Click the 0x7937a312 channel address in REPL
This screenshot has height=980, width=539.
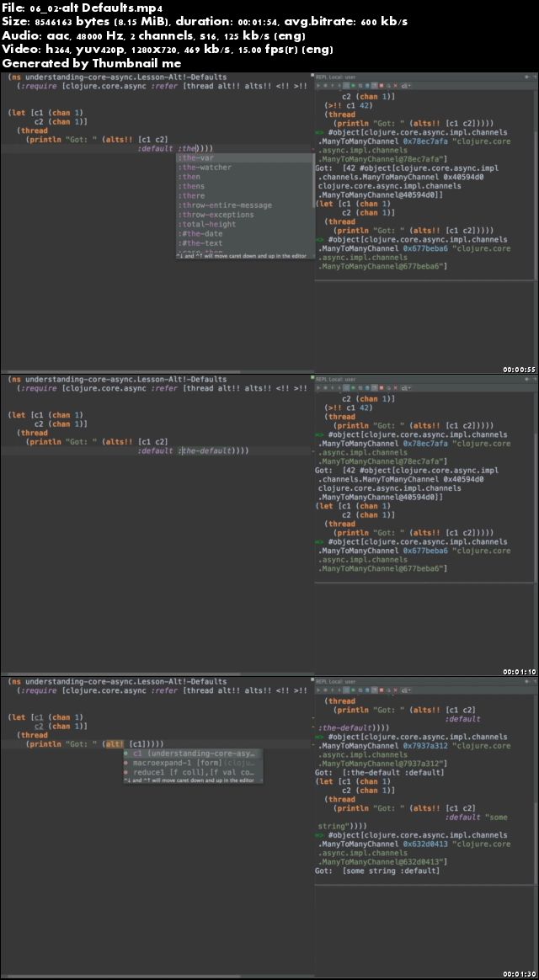pos(425,746)
